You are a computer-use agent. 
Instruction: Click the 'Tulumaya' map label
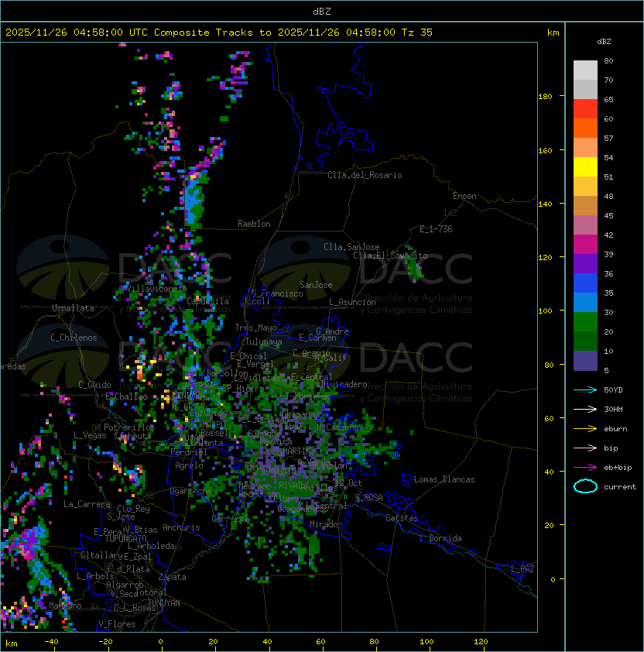(x=264, y=341)
